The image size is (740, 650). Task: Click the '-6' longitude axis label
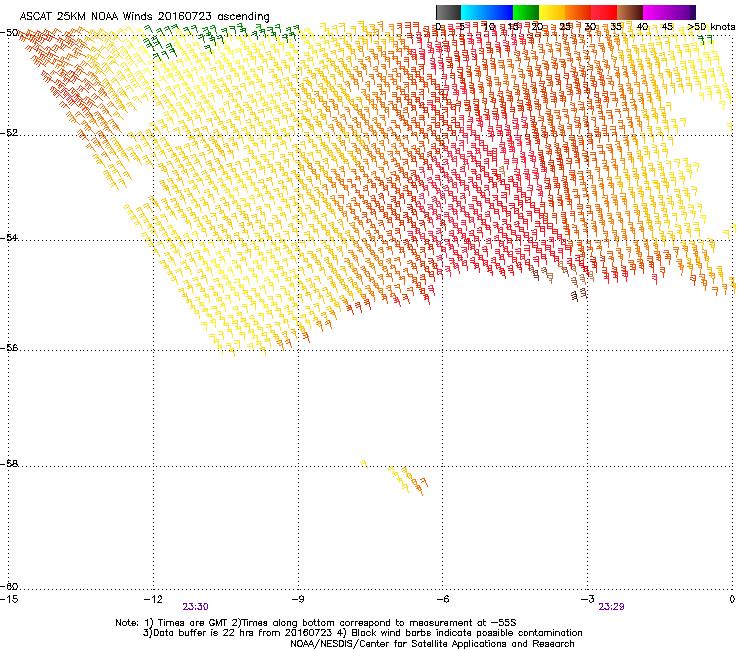(x=442, y=599)
